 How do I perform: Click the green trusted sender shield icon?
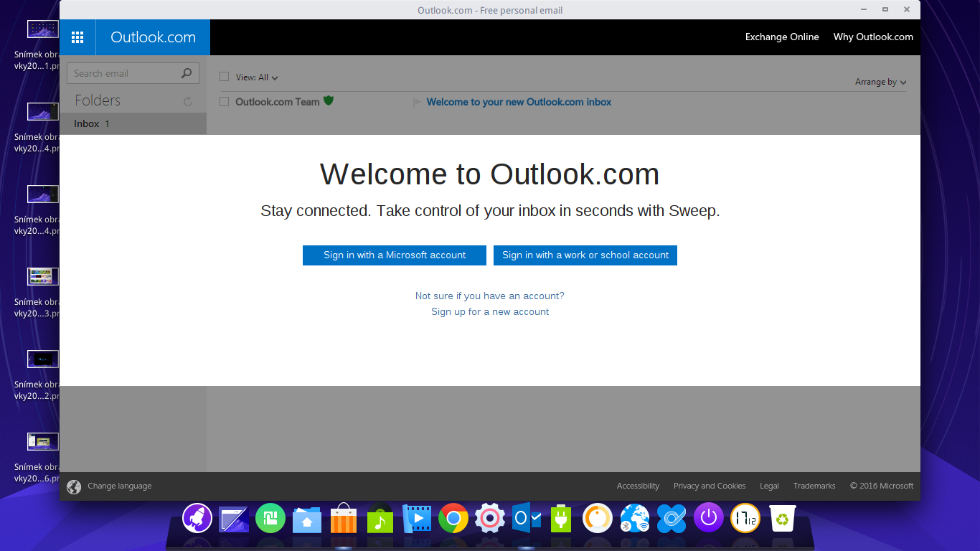(x=329, y=100)
